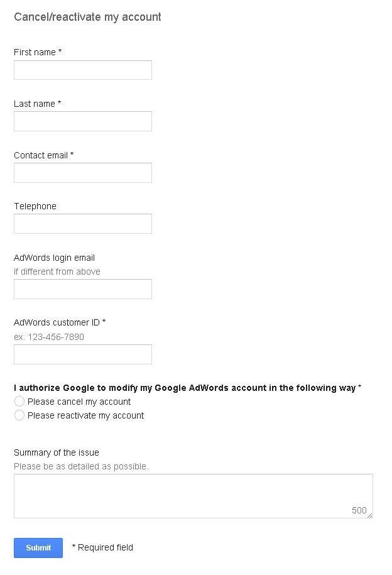Click the '* Required field' note
Viewport: 392px width, 575px height.
pyautogui.click(x=102, y=547)
